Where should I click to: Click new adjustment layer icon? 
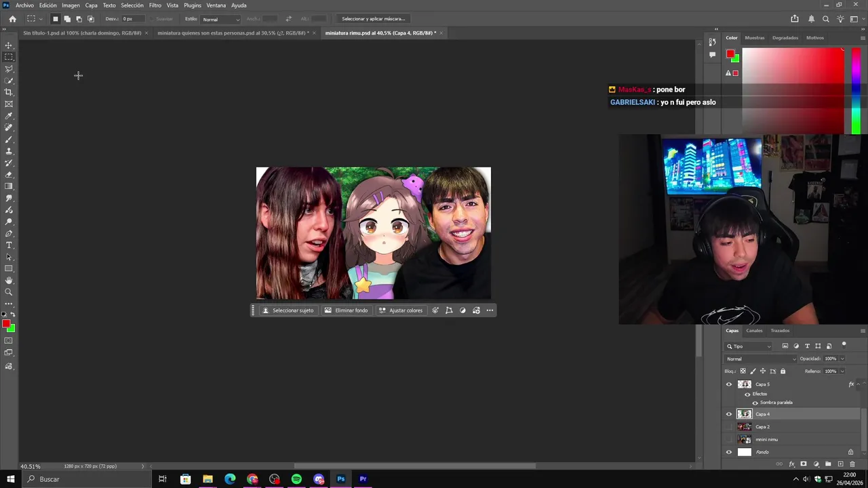pyautogui.click(x=816, y=464)
